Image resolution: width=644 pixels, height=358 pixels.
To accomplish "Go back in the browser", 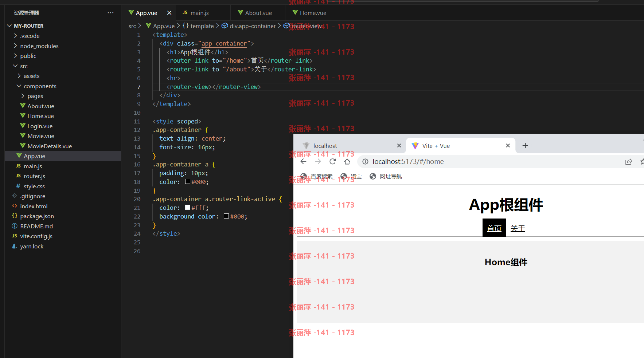I will (303, 161).
